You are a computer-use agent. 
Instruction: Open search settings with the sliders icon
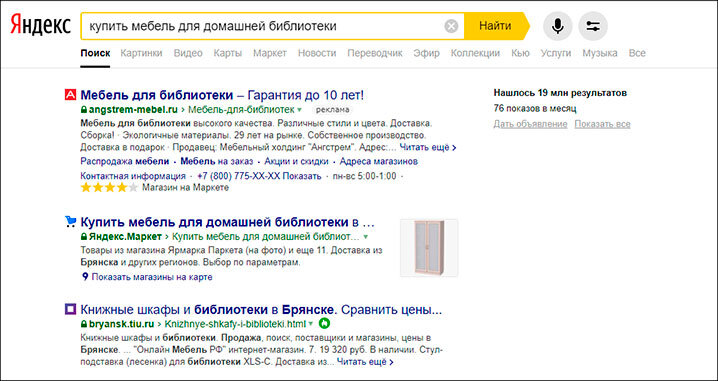coord(593,26)
